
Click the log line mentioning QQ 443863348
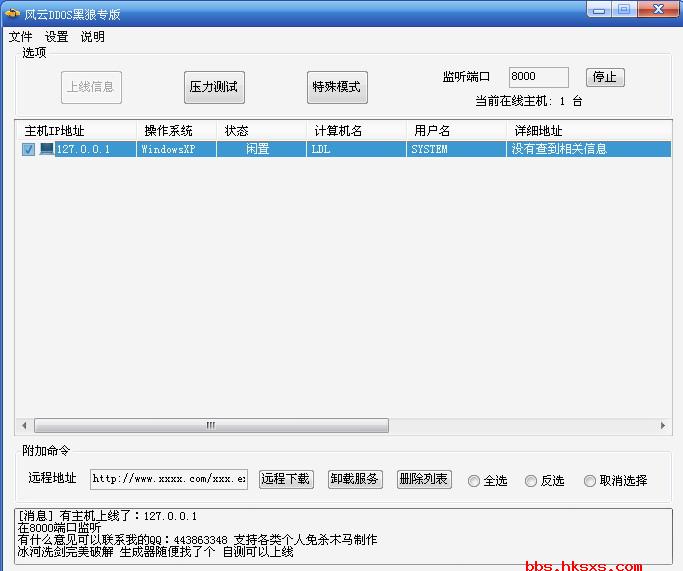(x=197, y=540)
